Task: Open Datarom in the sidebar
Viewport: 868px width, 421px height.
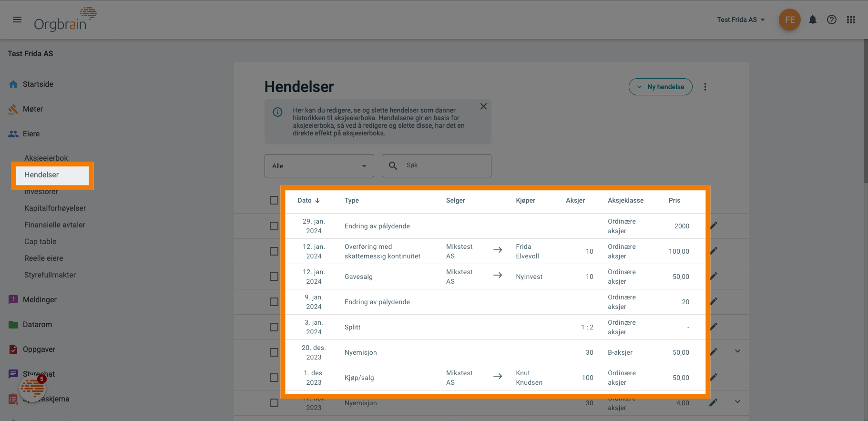Action: tap(37, 325)
